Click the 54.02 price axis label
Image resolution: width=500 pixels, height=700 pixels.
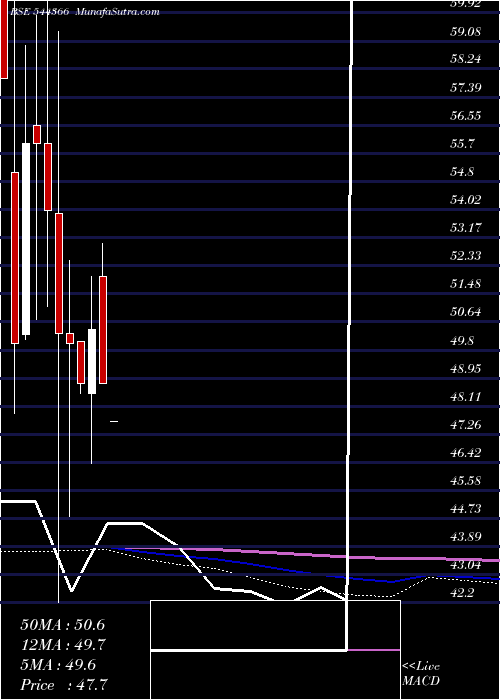tap(466, 199)
